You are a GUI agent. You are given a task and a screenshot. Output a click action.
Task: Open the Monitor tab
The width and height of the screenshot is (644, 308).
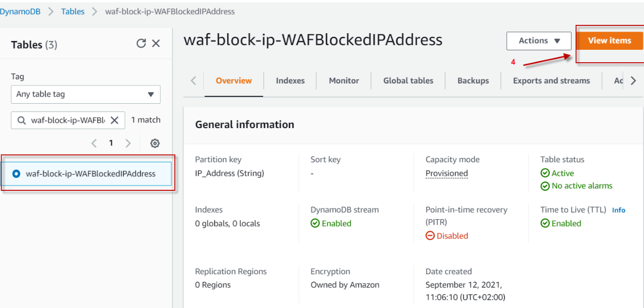[344, 81]
